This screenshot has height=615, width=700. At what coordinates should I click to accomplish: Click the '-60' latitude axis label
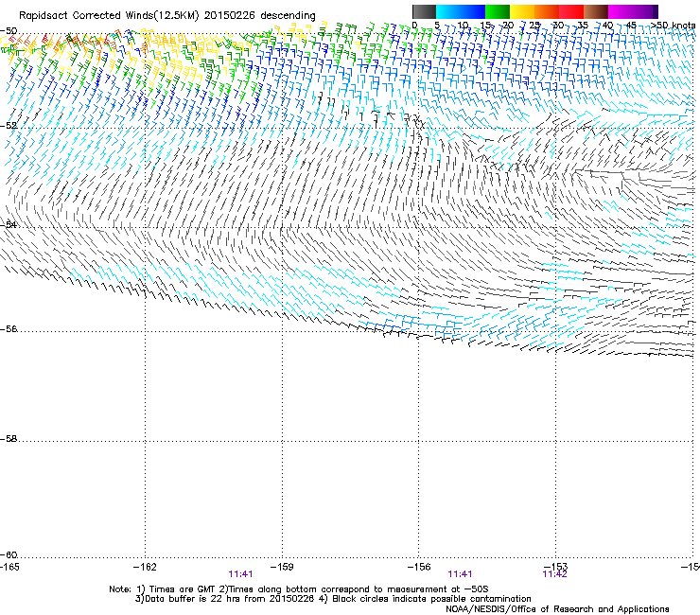tap(9, 554)
